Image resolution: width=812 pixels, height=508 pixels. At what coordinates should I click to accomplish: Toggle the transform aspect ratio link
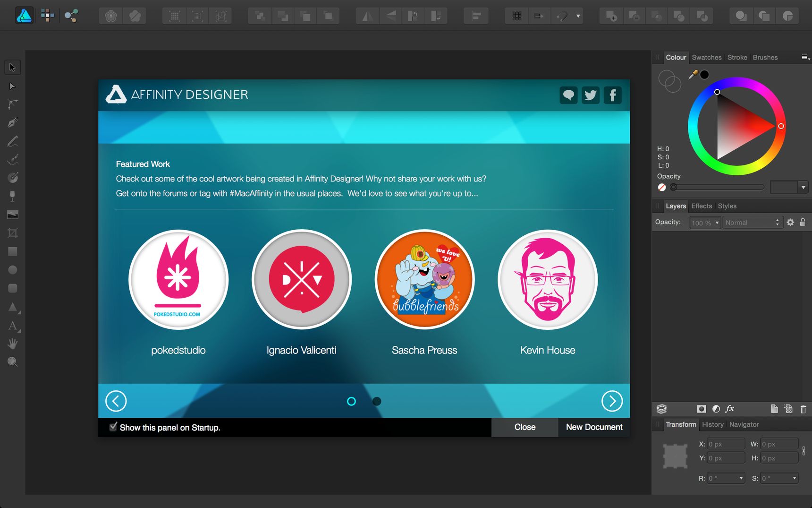(x=804, y=451)
